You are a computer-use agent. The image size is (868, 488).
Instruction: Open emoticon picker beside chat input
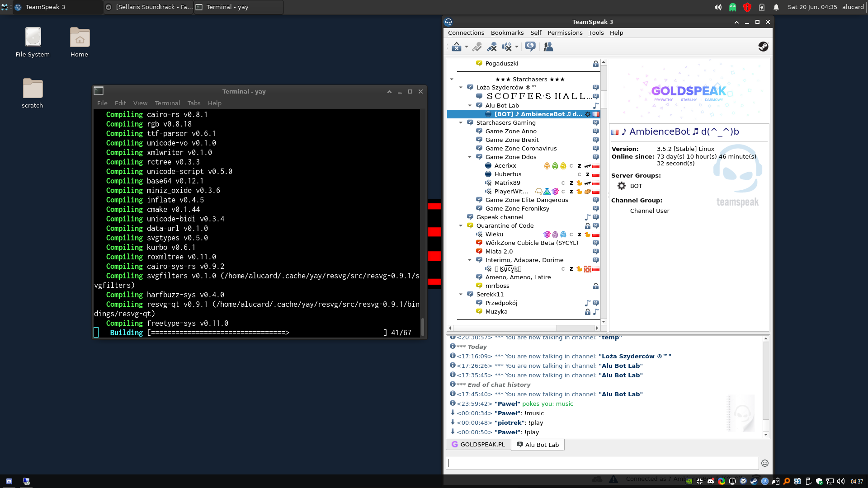tap(765, 463)
